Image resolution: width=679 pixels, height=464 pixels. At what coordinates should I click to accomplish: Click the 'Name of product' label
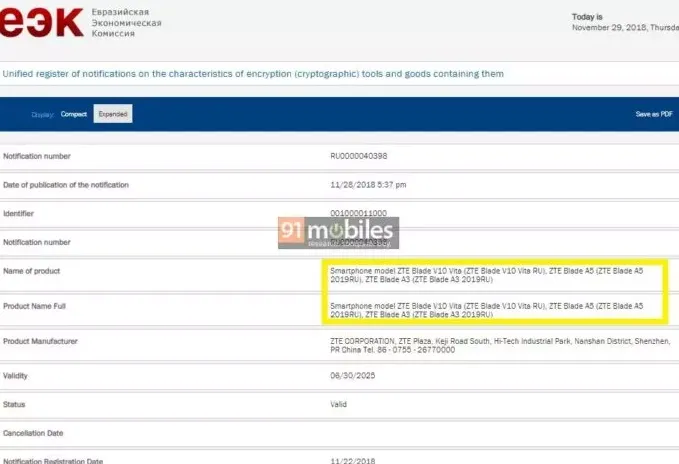[31, 271]
